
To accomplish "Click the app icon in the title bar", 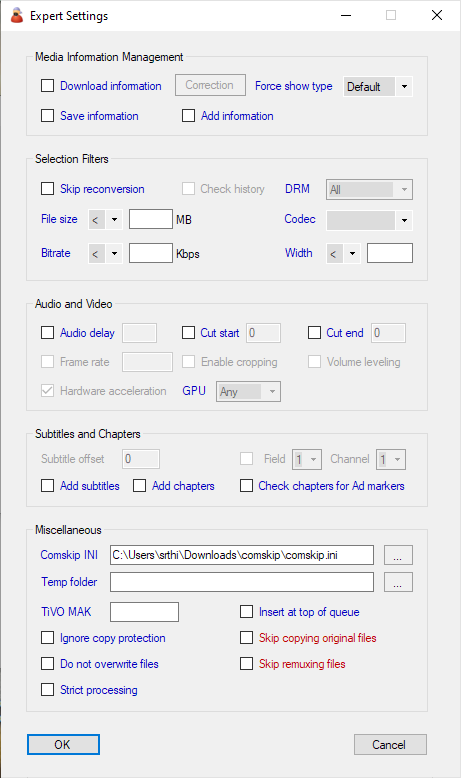I will click(x=17, y=15).
